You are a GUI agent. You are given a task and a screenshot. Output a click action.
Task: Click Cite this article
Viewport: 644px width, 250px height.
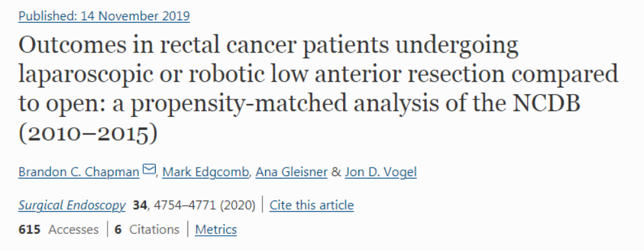click(311, 205)
